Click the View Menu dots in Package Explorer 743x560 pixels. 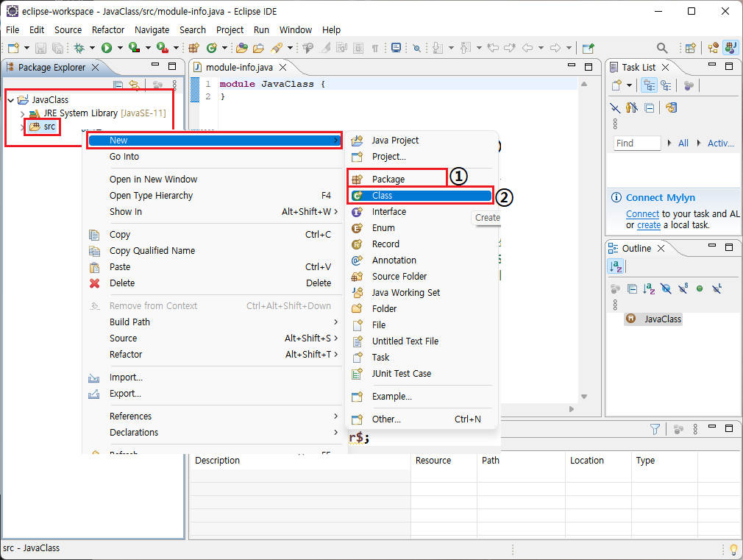click(x=174, y=85)
